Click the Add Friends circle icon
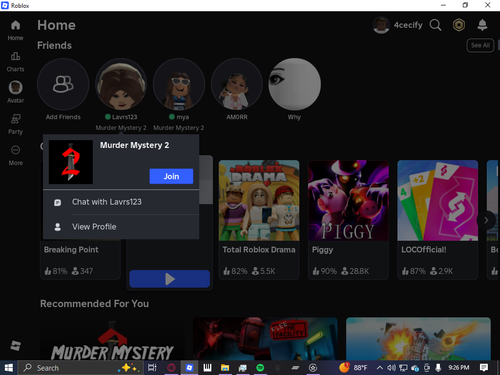The image size is (500, 375). point(63,84)
